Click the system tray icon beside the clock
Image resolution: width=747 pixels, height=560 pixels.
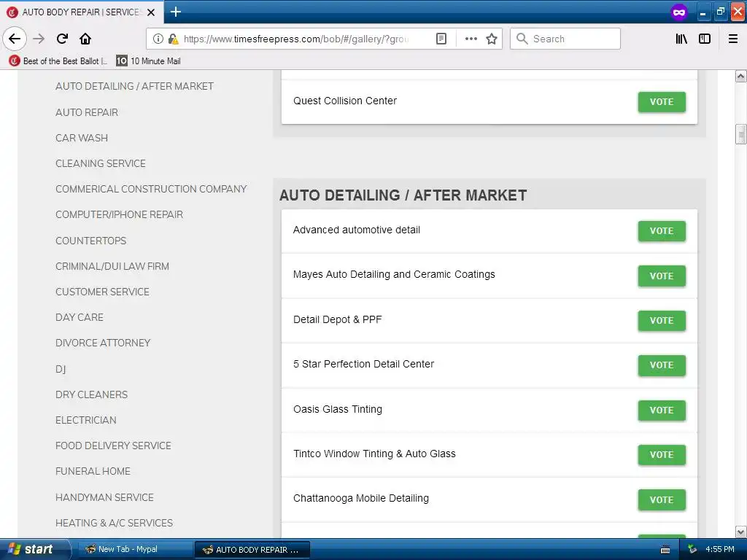click(692, 550)
